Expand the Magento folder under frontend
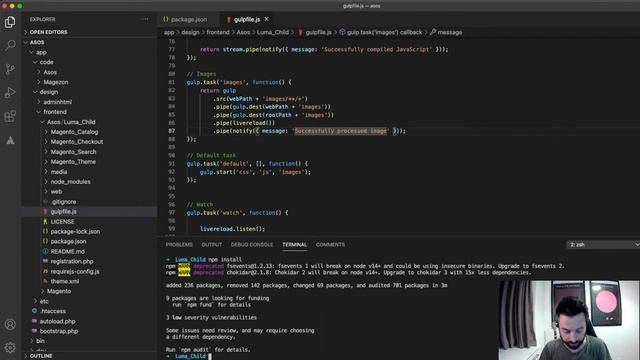 click(89, 291)
